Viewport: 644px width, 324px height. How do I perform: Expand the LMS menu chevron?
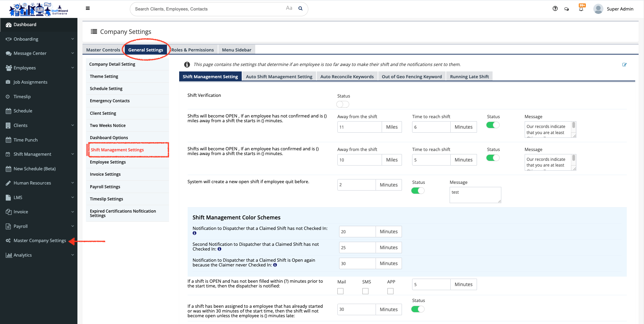(x=72, y=198)
